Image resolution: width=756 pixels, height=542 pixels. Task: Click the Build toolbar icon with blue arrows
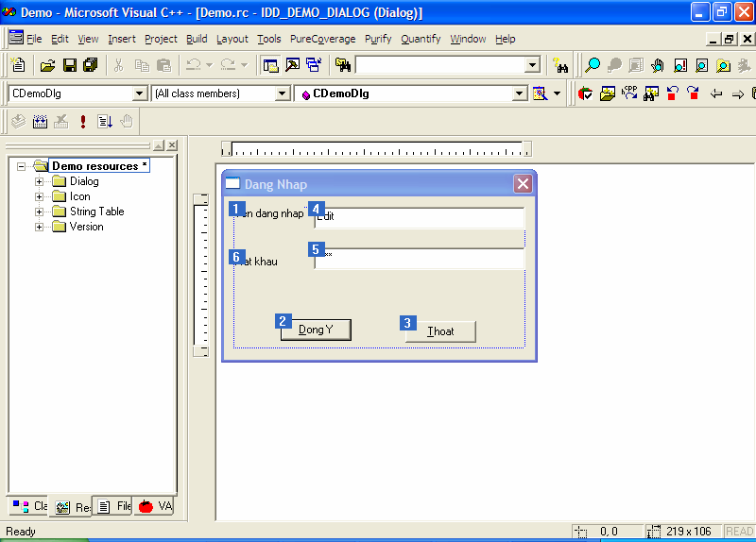click(x=40, y=121)
